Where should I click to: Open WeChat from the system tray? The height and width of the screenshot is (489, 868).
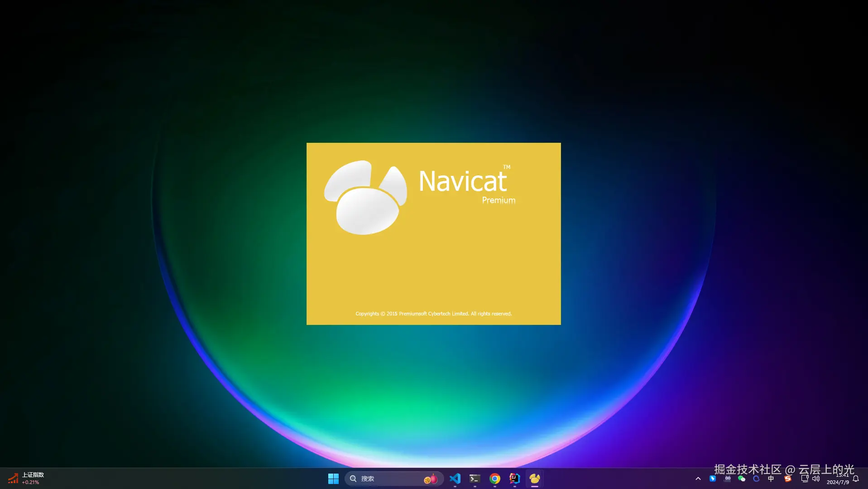[x=742, y=479]
